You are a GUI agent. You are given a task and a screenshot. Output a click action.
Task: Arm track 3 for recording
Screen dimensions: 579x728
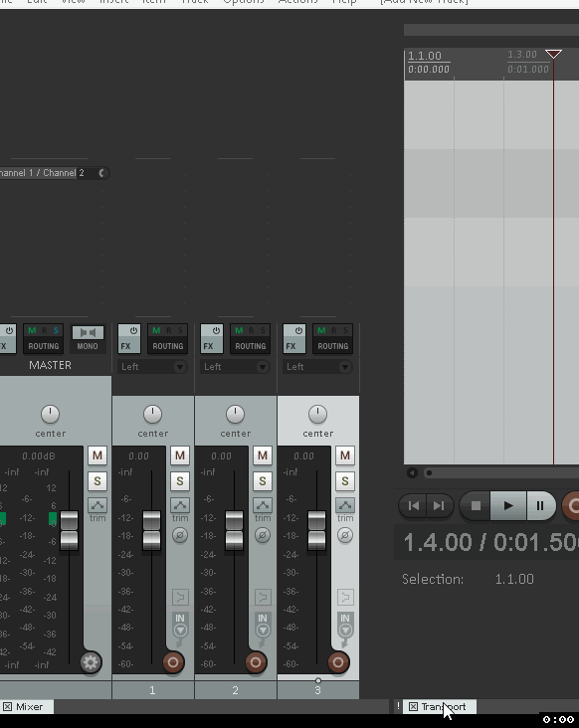point(338,662)
